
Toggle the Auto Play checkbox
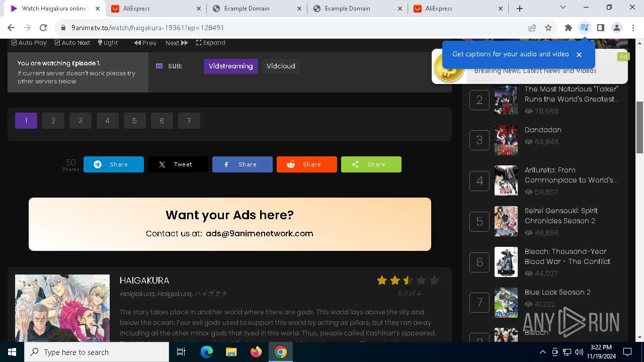[x=29, y=43]
